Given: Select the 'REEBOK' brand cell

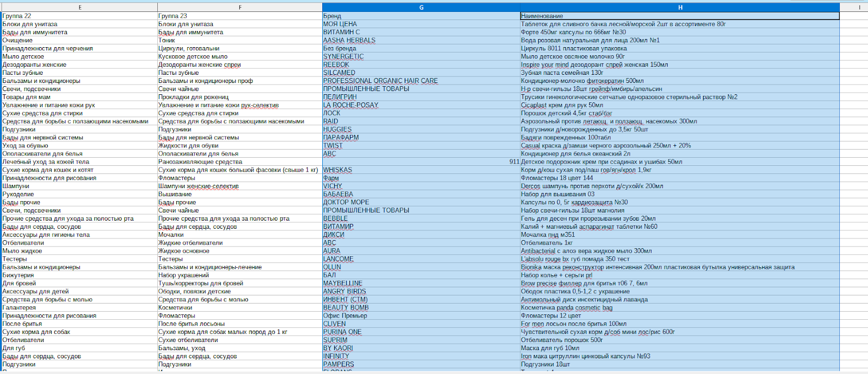Looking at the screenshot, I should [x=422, y=65].
